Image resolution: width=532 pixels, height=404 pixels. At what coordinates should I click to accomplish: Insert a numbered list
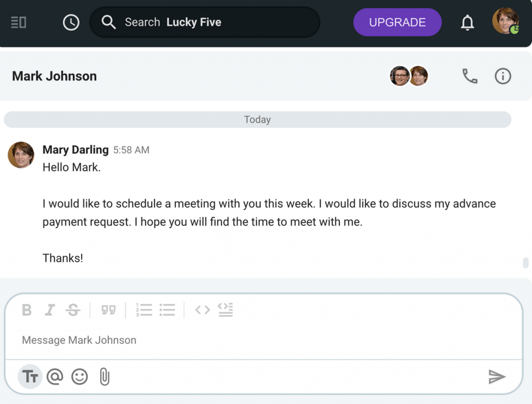[x=144, y=310]
